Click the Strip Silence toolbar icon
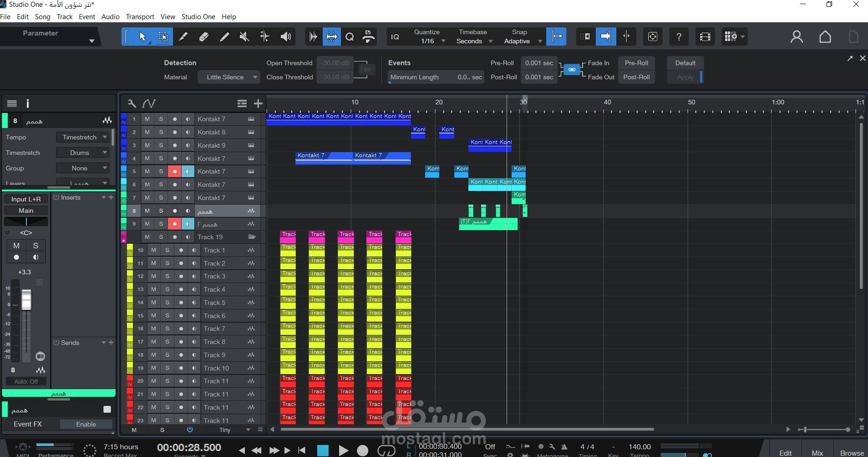 coord(332,37)
